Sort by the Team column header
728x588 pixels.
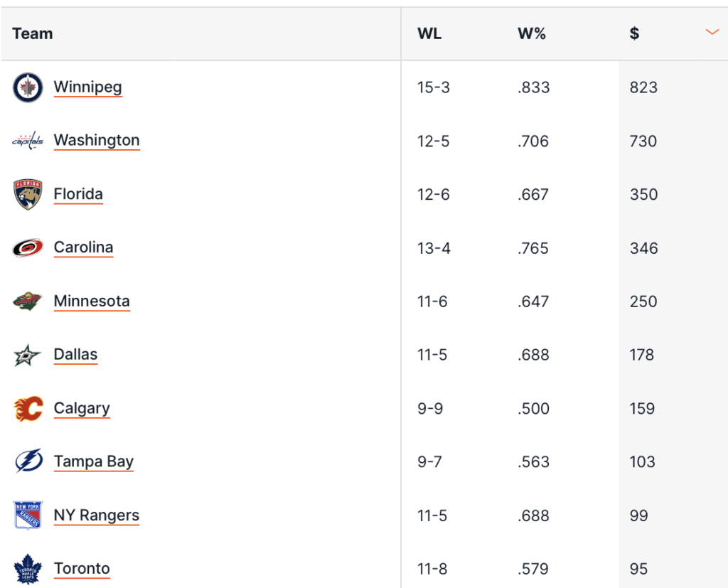click(33, 33)
